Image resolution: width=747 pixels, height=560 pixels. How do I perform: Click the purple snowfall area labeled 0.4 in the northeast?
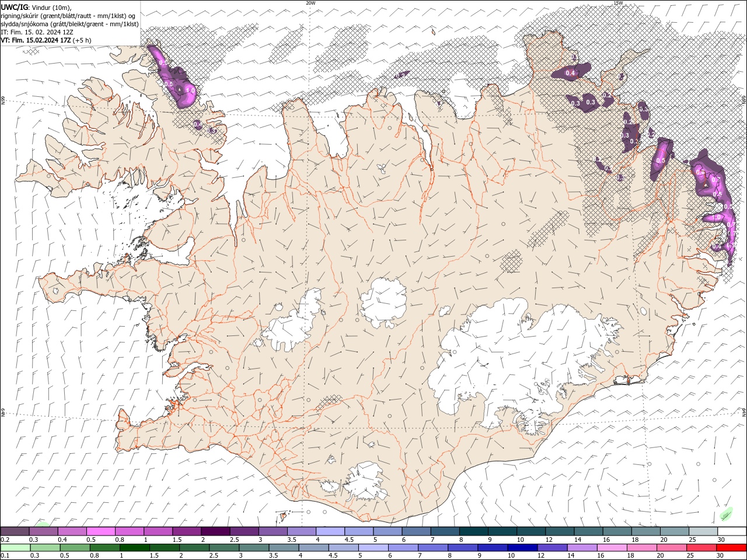pyautogui.click(x=572, y=72)
